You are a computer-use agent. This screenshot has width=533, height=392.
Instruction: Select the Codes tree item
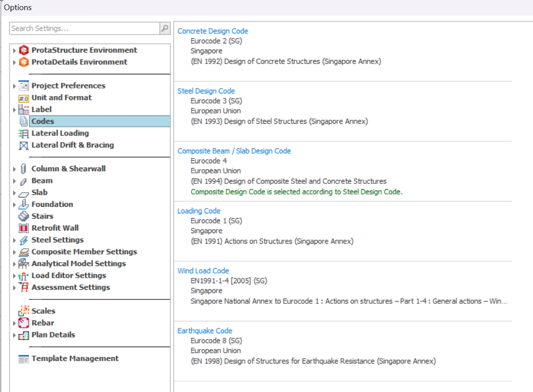click(x=43, y=121)
